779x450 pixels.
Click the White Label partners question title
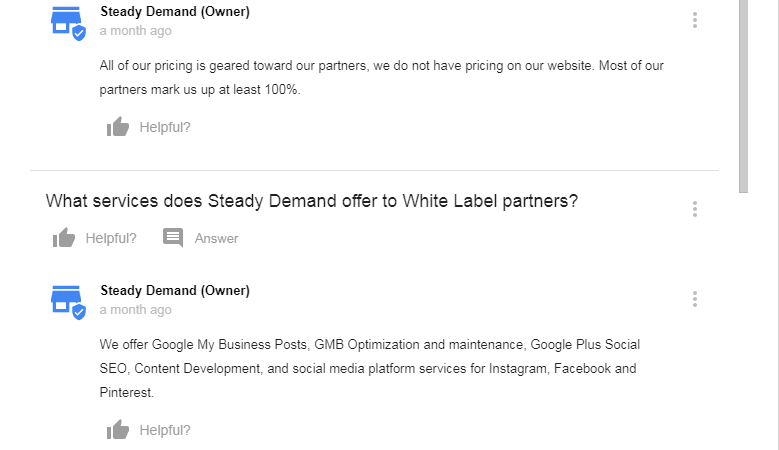[x=312, y=200]
